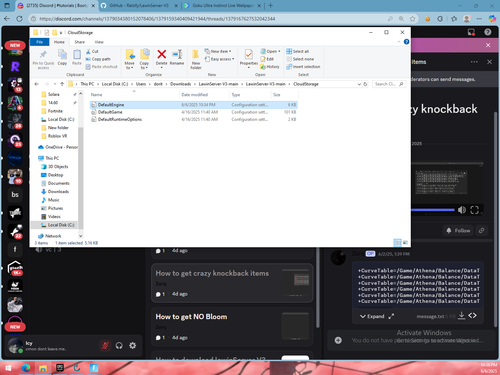Mute the video using the speaker icon
This screenshot has height=375, width=500.
coord(462,210)
